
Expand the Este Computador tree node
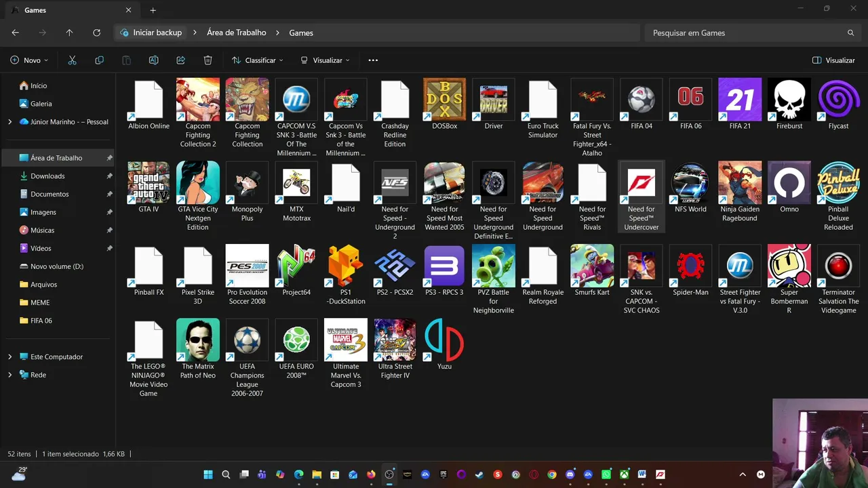pos(9,357)
